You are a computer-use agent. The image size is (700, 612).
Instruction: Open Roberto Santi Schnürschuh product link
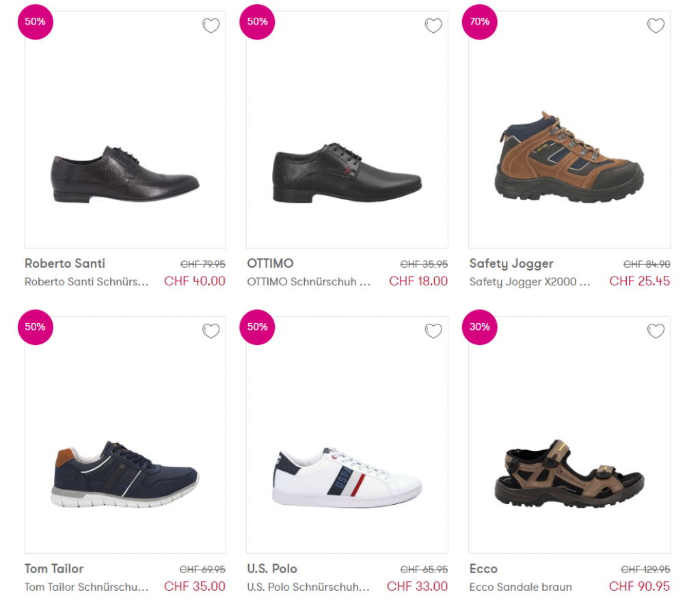point(87,281)
